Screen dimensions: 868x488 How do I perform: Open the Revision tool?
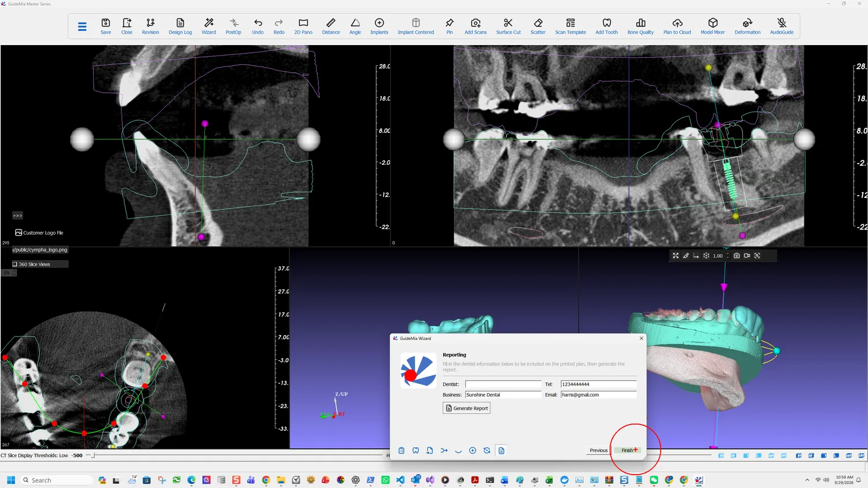(x=150, y=26)
